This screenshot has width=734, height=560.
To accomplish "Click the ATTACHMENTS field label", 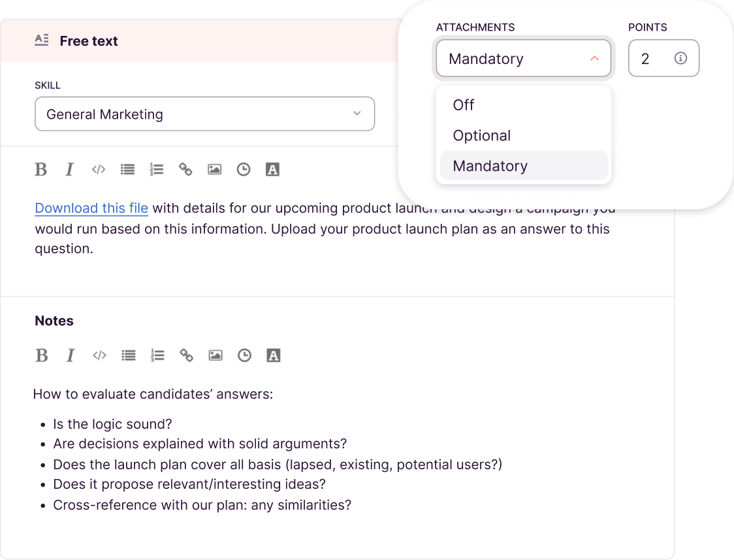I will click(x=475, y=27).
